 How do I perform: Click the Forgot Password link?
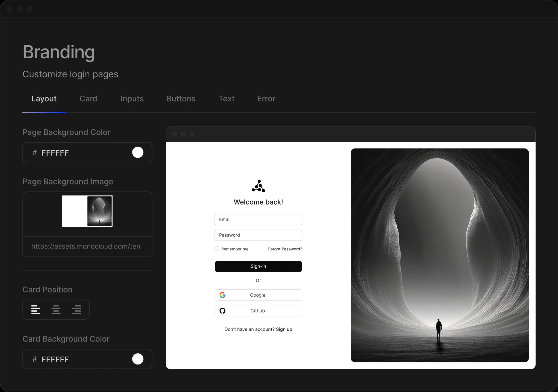click(285, 249)
